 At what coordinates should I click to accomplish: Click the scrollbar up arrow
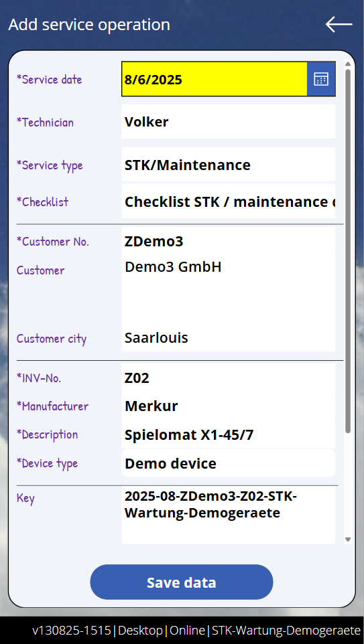(347, 64)
